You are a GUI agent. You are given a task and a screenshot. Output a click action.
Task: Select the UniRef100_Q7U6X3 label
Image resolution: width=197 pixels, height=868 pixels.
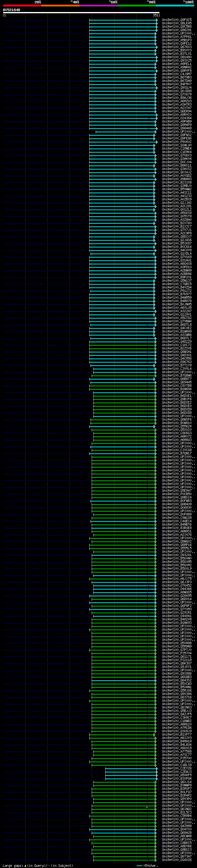pos(177,155)
